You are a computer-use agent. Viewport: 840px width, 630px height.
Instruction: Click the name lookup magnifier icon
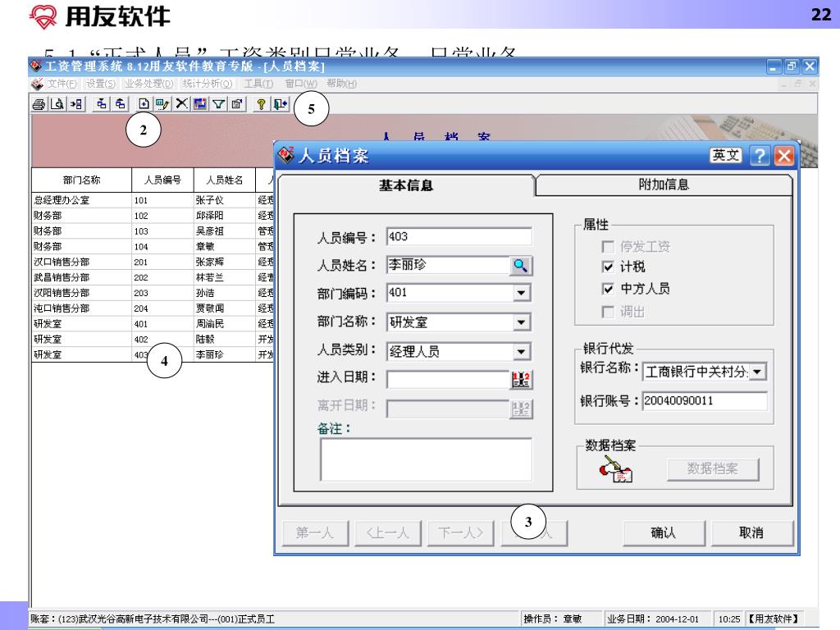(x=520, y=265)
